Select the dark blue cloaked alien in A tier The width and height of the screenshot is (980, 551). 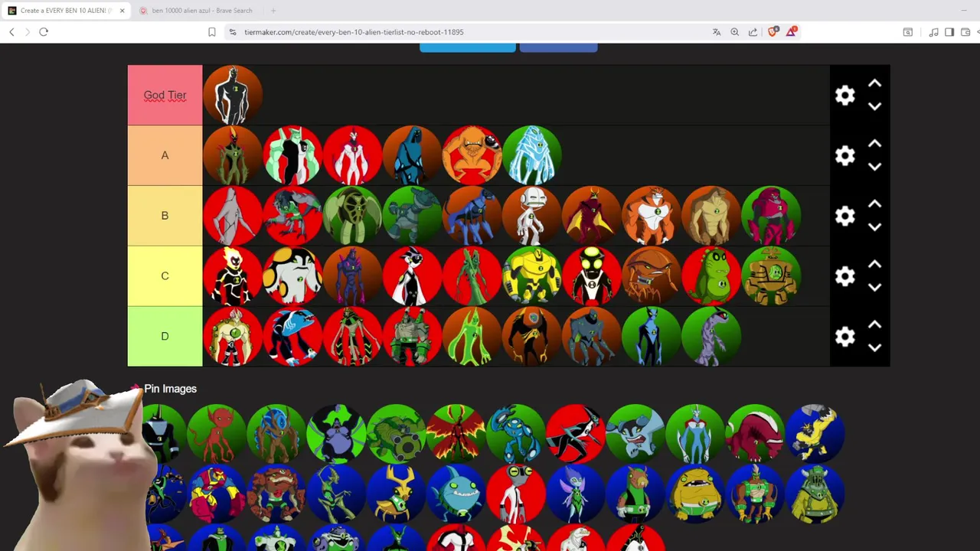tap(412, 155)
